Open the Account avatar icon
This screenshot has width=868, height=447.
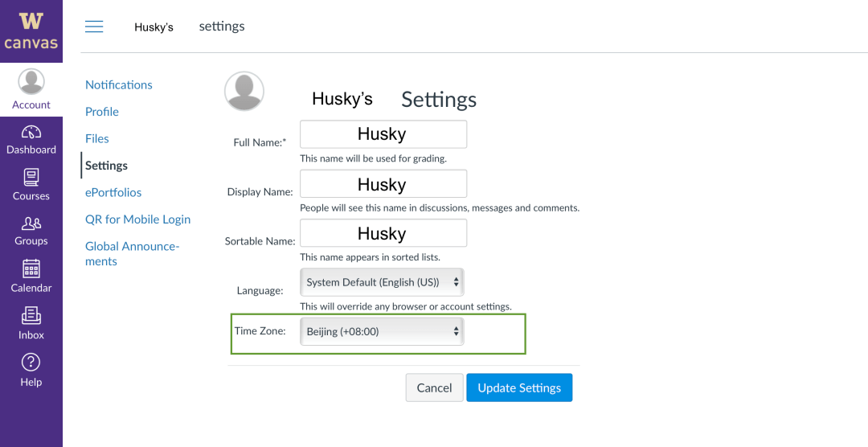(x=31, y=82)
